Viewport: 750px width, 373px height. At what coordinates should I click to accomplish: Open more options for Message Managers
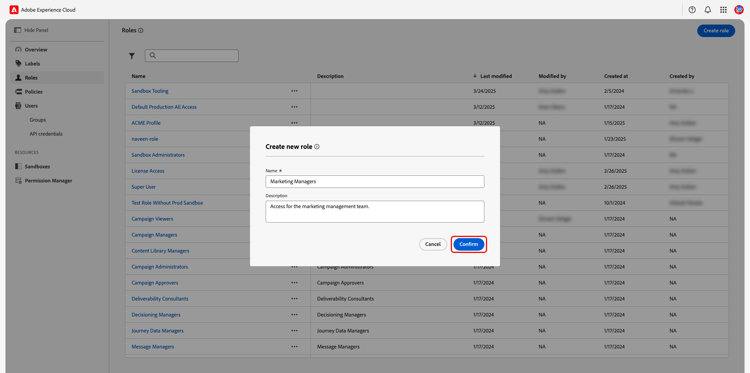click(294, 347)
